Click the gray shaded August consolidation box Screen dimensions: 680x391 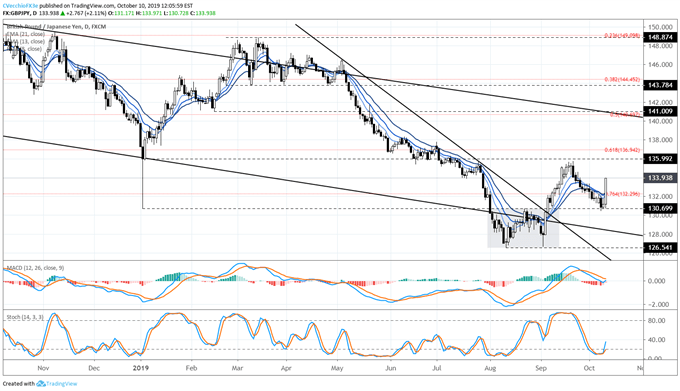tap(523, 228)
